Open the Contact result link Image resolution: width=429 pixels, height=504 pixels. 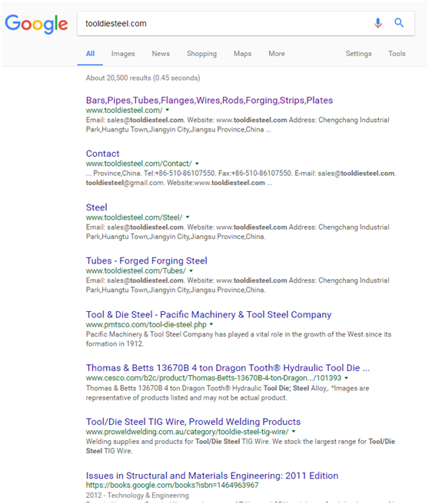click(x=102, y=154)
